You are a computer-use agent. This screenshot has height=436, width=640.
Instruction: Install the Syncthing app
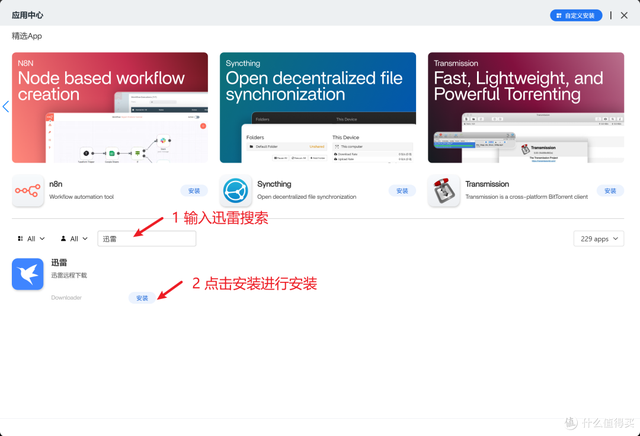[x=402, y=191]
